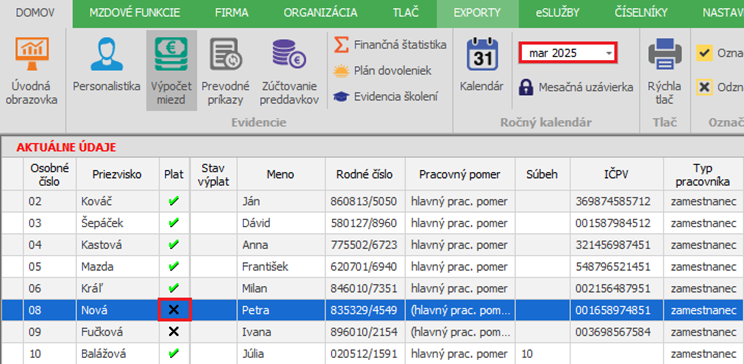Click the AKTUÁLNE ÚDAJE heading

[66, 148]
